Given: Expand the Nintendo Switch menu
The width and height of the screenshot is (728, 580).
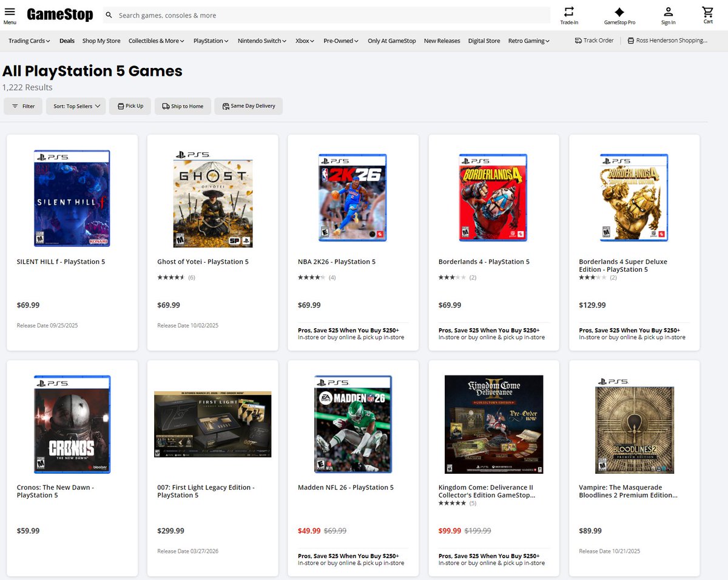Looking at the screenshot, I should (x=263, y=41).
